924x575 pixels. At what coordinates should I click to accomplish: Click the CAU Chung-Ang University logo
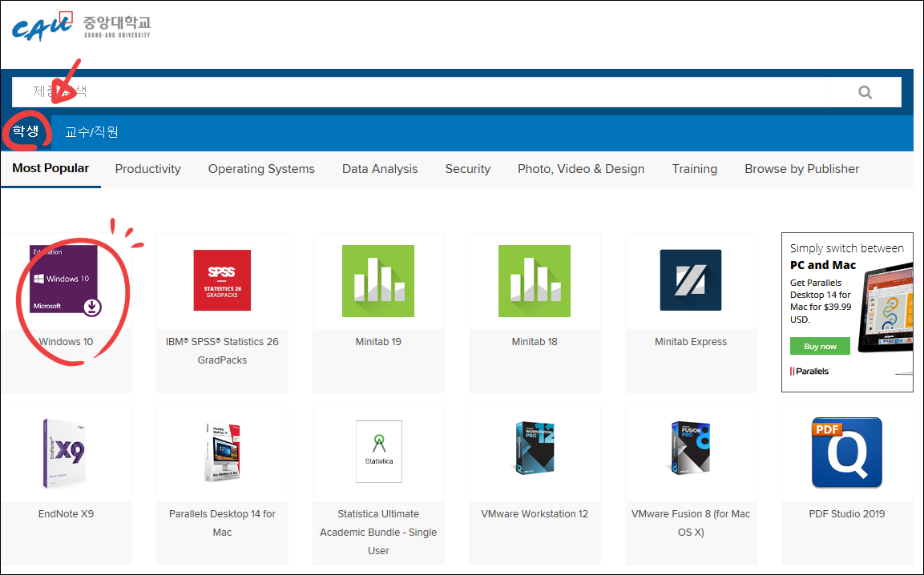81,26
